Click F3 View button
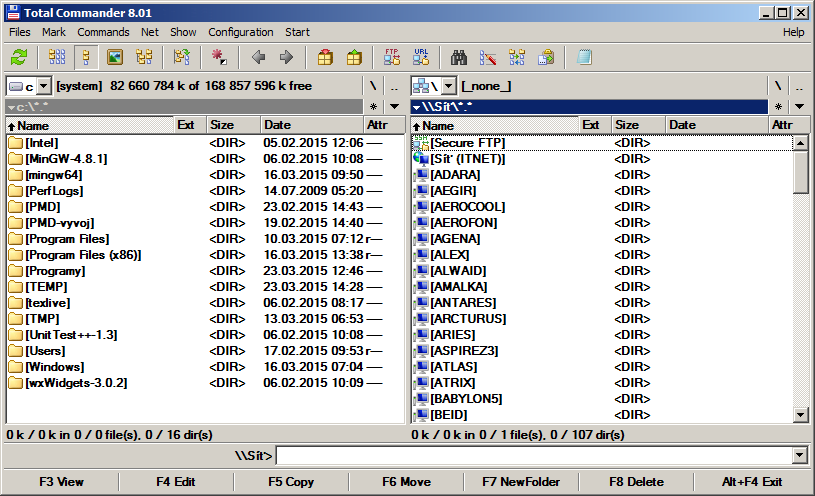The height and width of the screenshot is (496, 815). click(x=61, y=482)
